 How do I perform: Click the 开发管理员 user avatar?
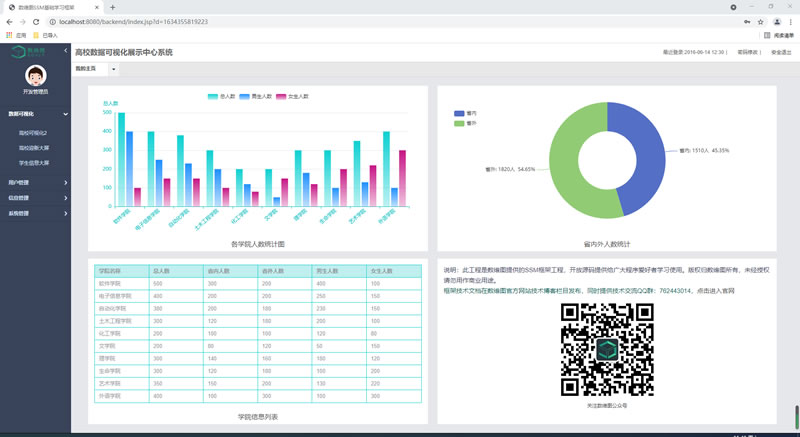click(x=36, y=76)
